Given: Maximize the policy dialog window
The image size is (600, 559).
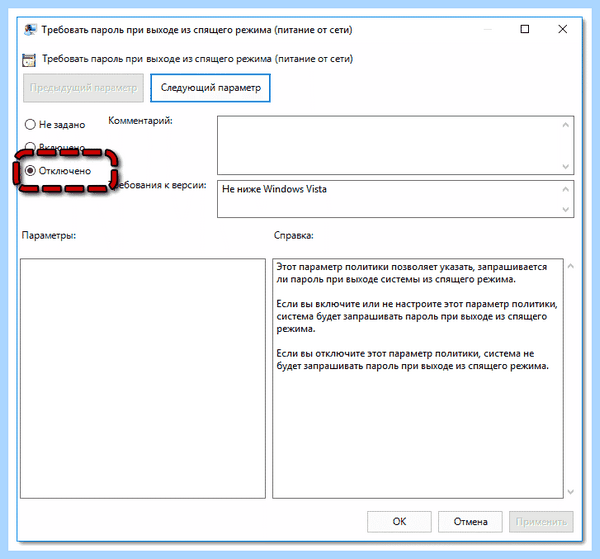Looking at the screenshot, I should 525,29.
